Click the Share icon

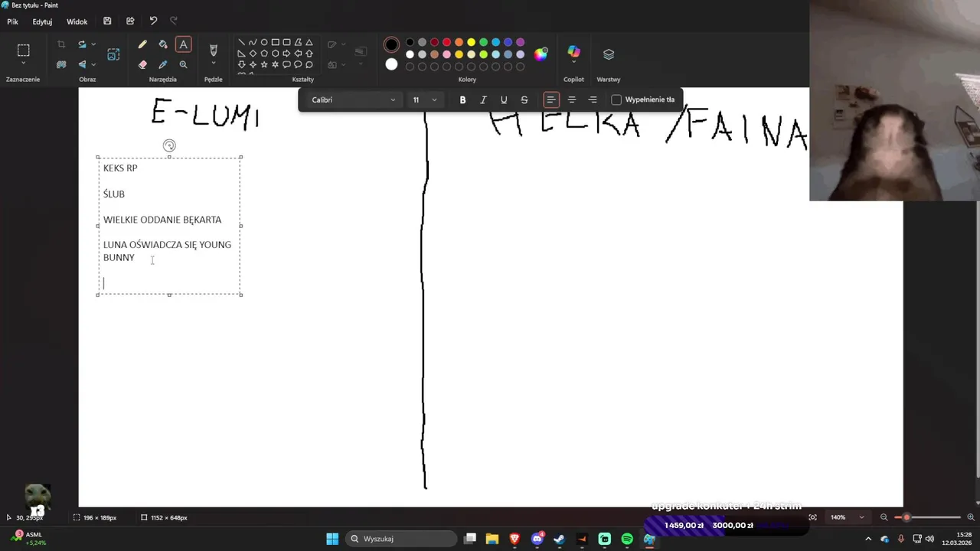coord(130,21)
